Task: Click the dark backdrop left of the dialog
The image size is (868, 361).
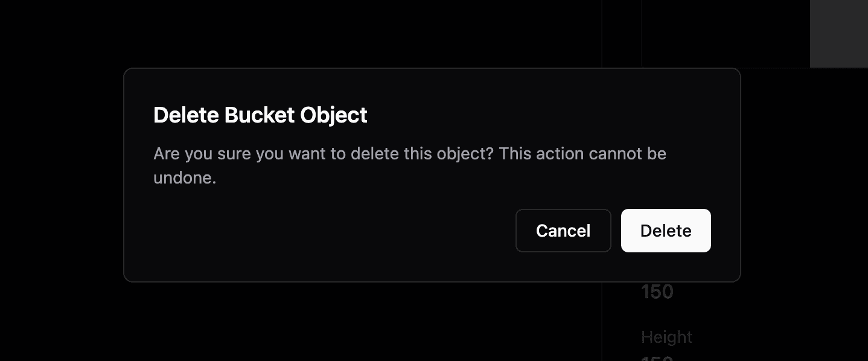Action: (x=60, y=181)
